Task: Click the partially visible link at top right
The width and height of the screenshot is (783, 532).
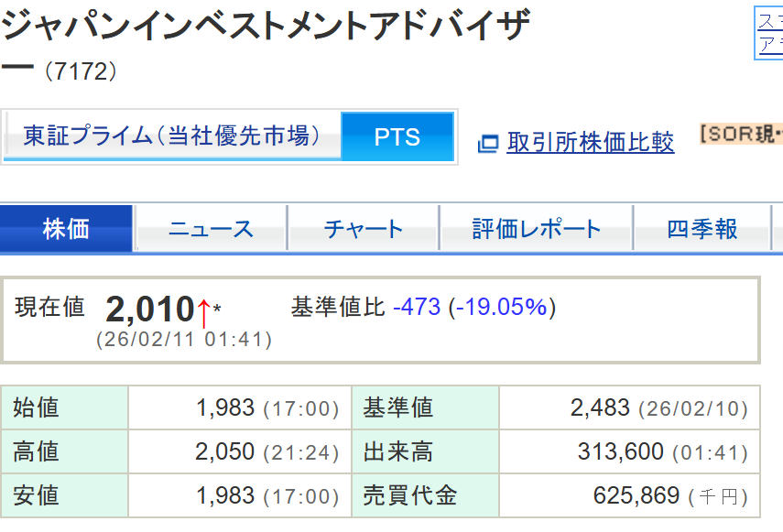Action: coord(769,33)
